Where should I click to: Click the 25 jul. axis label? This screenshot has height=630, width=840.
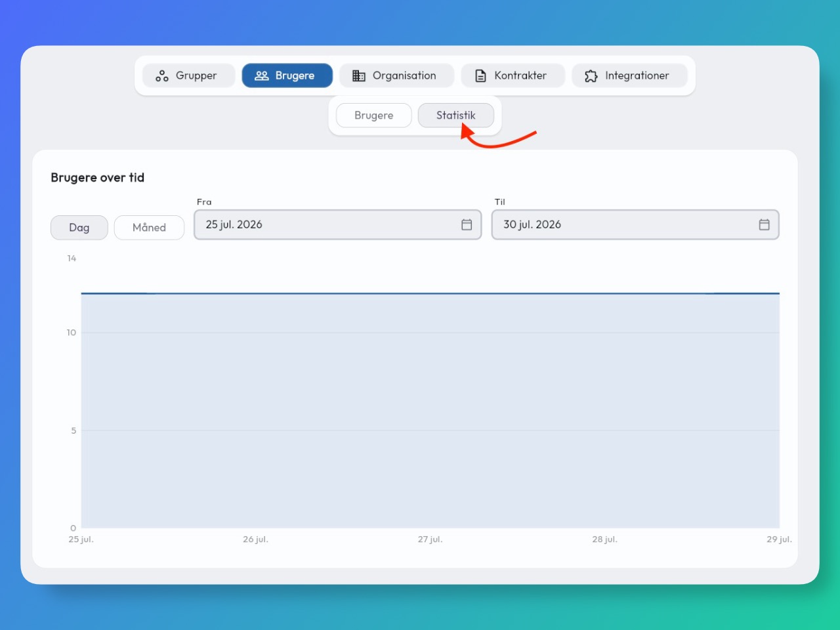(x=81, y=539)
